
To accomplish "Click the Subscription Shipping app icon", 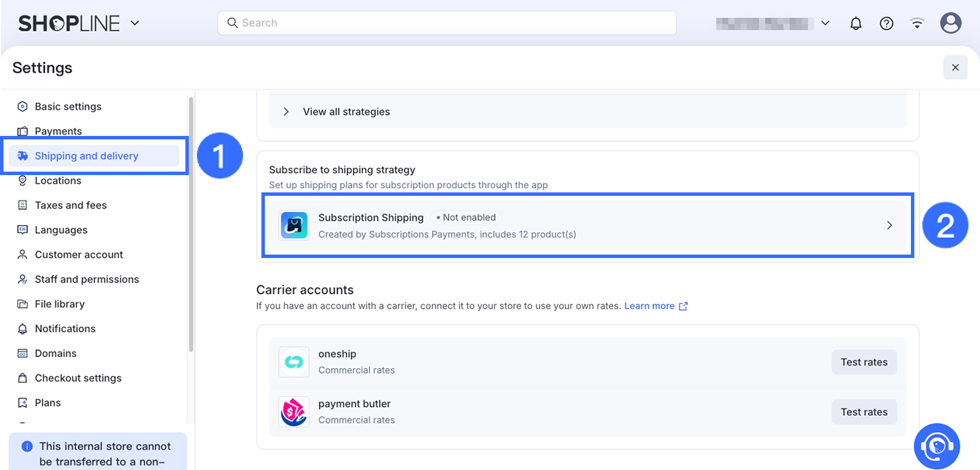I will 294,225.
